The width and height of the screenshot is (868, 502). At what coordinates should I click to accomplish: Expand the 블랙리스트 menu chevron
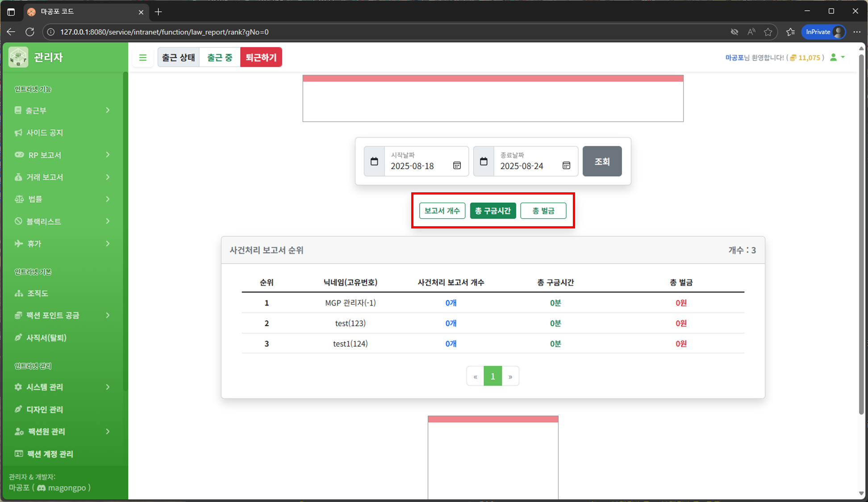108,221
